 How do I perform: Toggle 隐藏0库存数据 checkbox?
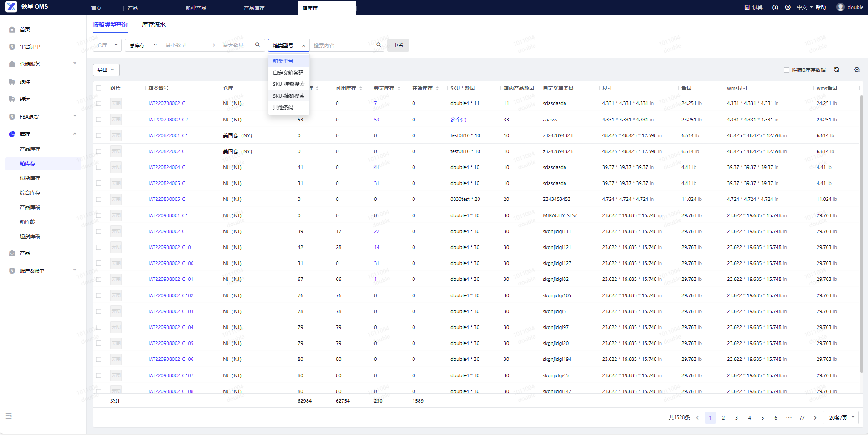pyautogui.click(x=787, y=70)
